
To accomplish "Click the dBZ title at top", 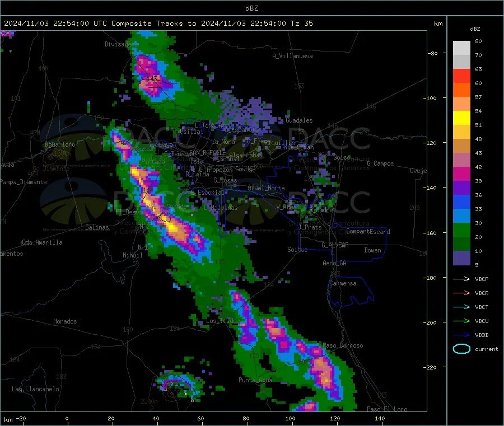I will (251, 8).
